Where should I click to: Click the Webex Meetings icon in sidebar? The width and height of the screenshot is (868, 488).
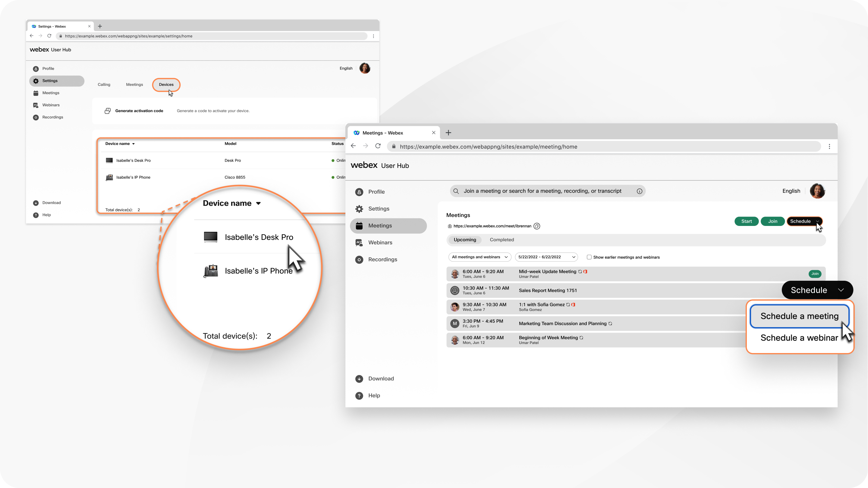coord(359,225)
